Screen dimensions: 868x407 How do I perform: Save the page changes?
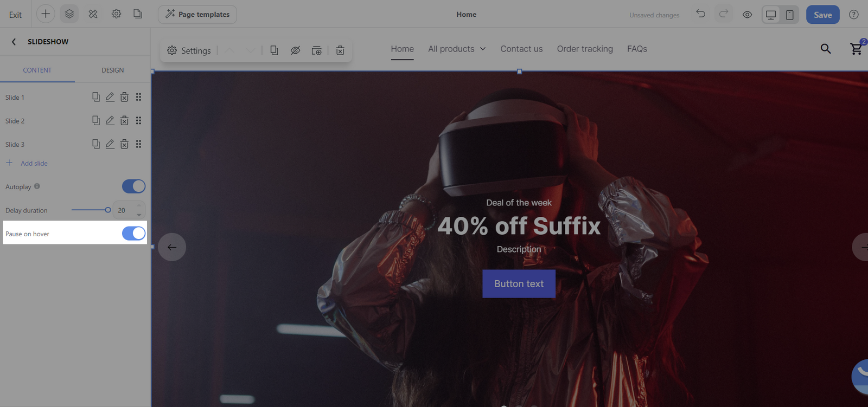[822, 15]
